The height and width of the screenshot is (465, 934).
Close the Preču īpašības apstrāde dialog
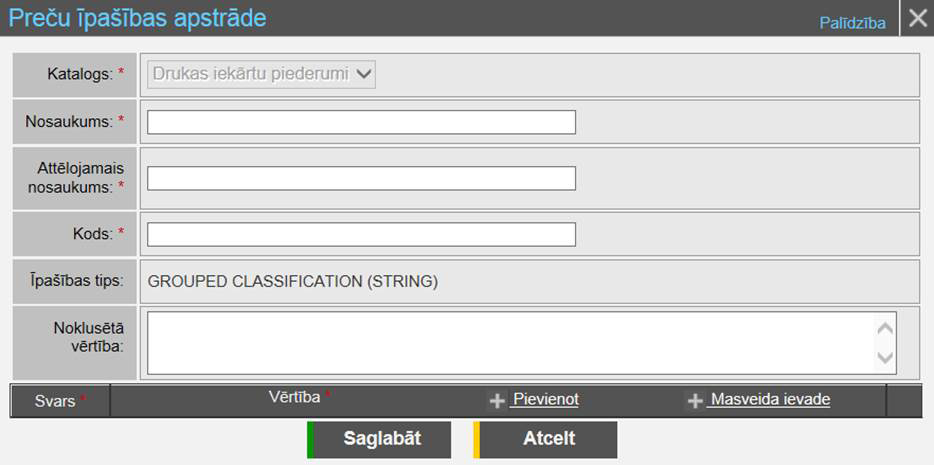point(917,19)
